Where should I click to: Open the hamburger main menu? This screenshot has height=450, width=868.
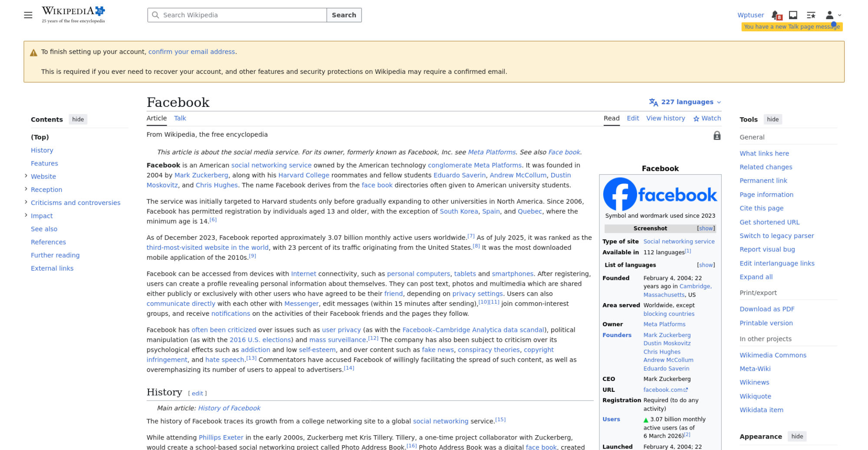pos(28,15)
